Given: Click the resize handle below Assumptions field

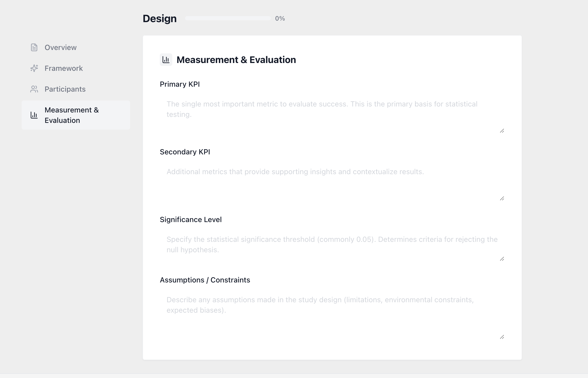Looking at the screenshot, I should (x=502, y=337).
